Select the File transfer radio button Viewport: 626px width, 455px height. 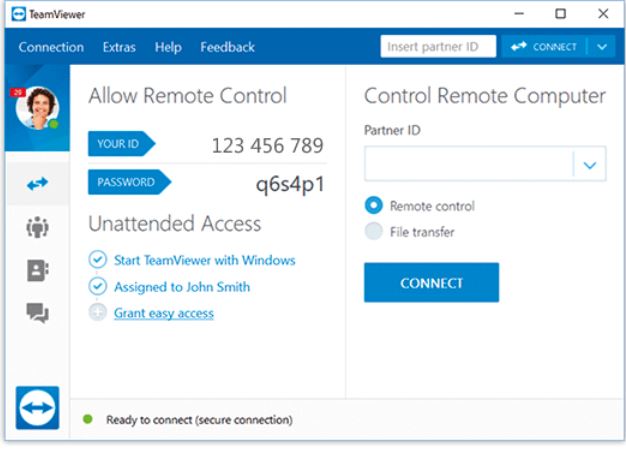pyautogui.click(x=374, y=231)
